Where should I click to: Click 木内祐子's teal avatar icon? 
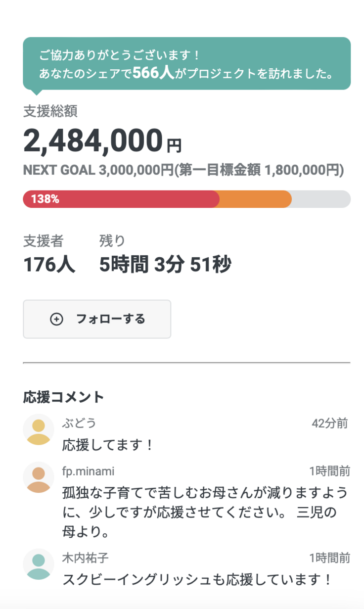38,565
